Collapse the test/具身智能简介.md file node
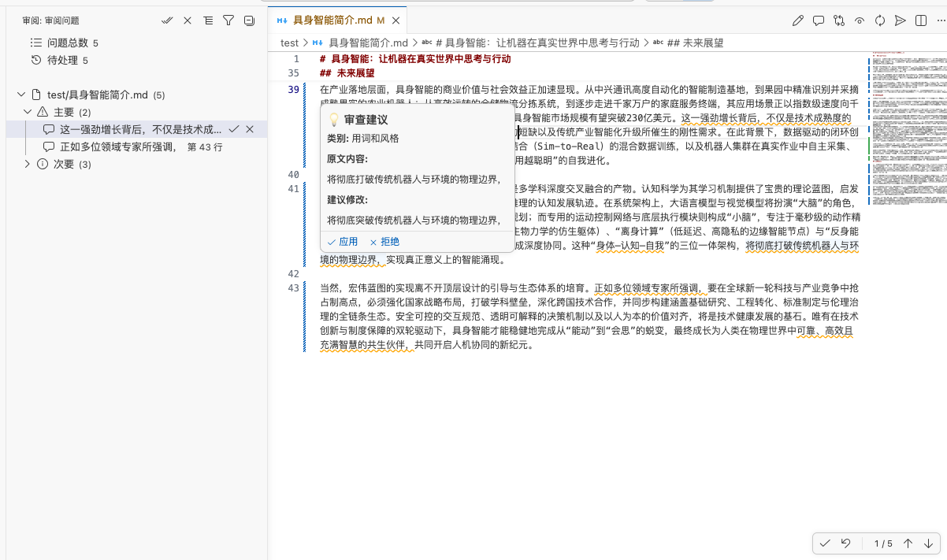Viewport: 947px width, 560px height. 20,95
